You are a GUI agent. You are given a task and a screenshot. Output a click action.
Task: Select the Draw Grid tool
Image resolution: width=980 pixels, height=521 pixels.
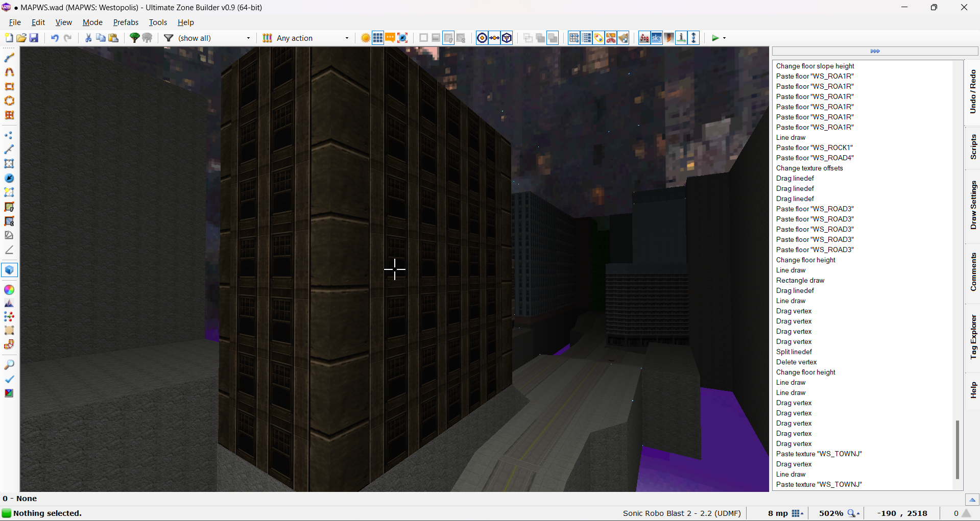click(9, 115)
